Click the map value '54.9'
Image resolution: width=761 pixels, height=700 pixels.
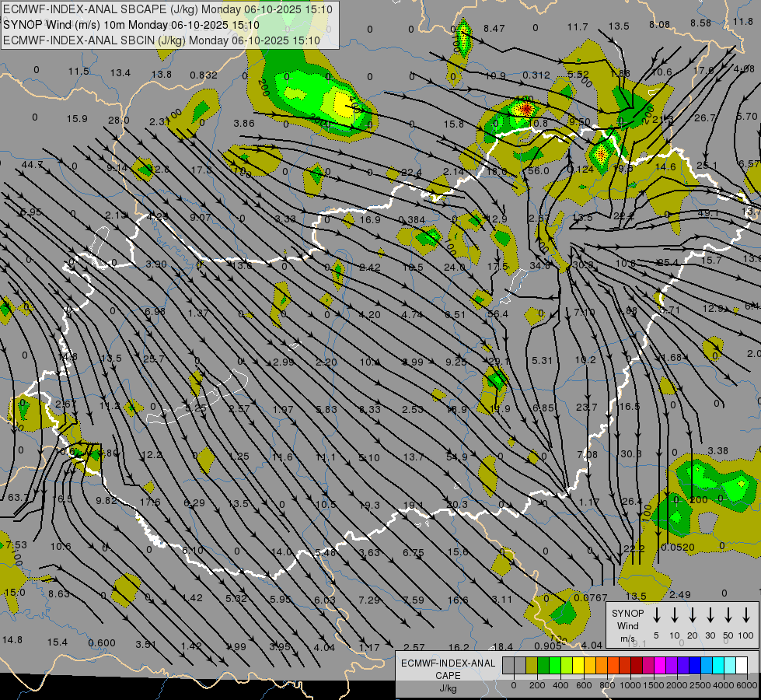(x=456, y=457)
